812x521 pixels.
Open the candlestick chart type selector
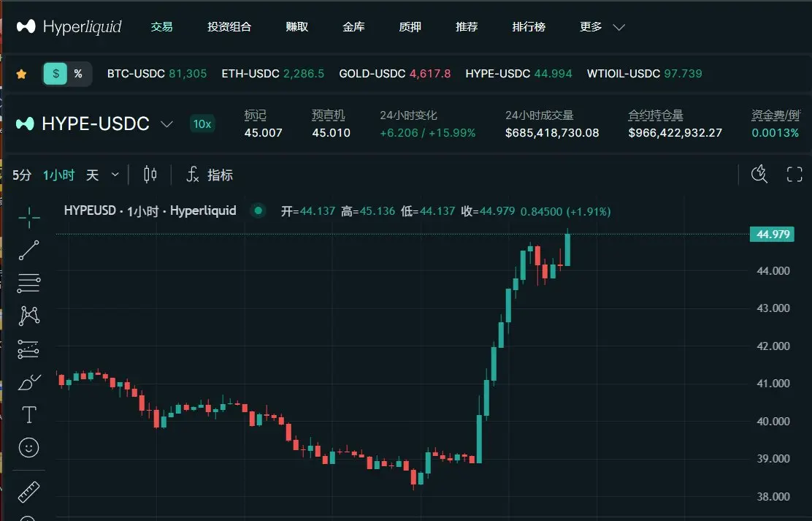pyautogui.click(x=150, y=175)
